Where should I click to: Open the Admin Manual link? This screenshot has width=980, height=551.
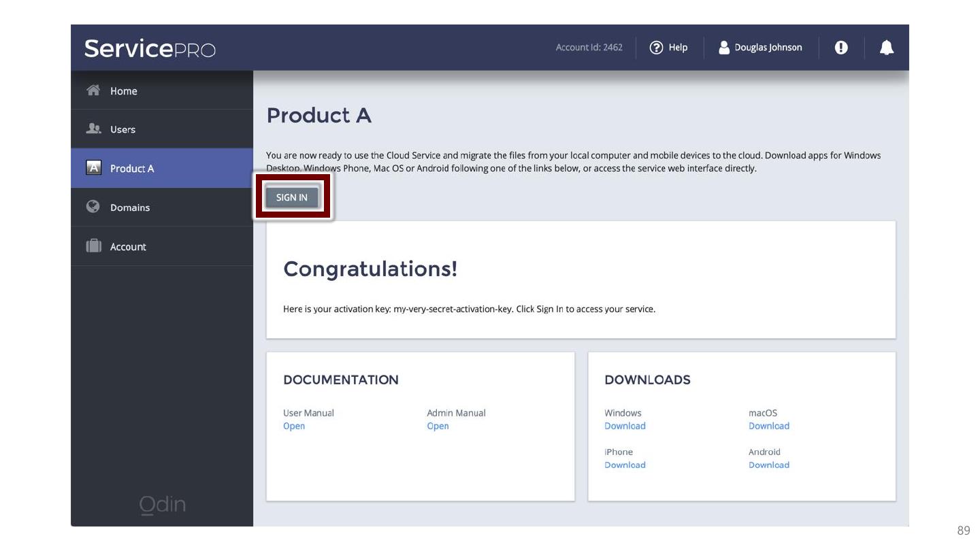[x=438, y=427]
